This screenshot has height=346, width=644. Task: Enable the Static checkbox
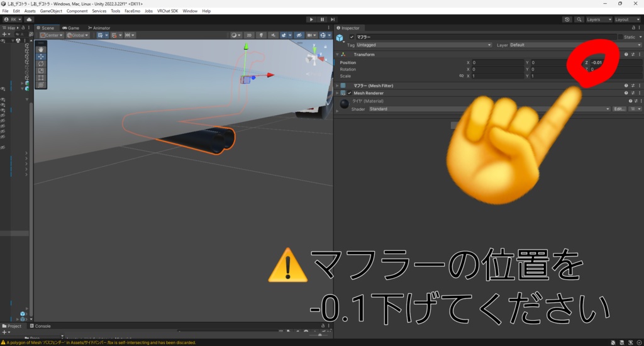click(x=620, y=37)
